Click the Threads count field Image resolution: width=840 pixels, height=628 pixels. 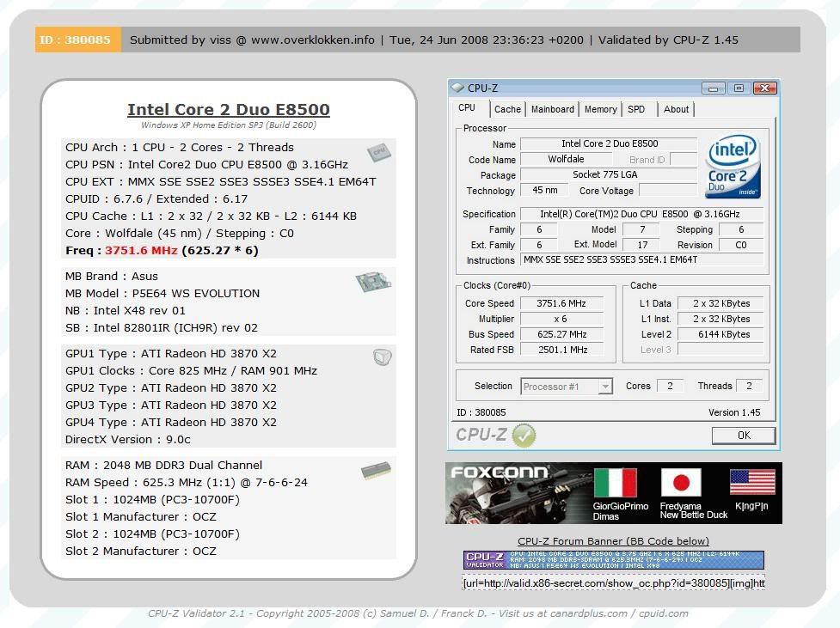(750, 386)
